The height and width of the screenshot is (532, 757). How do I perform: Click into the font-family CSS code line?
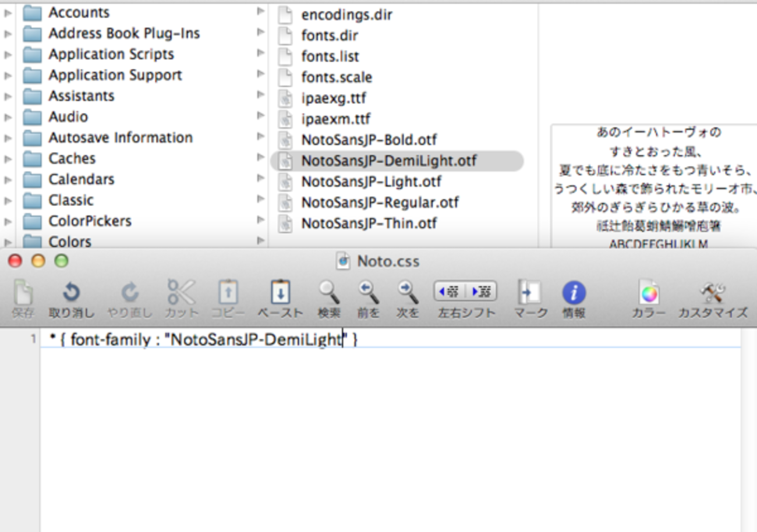204,339
